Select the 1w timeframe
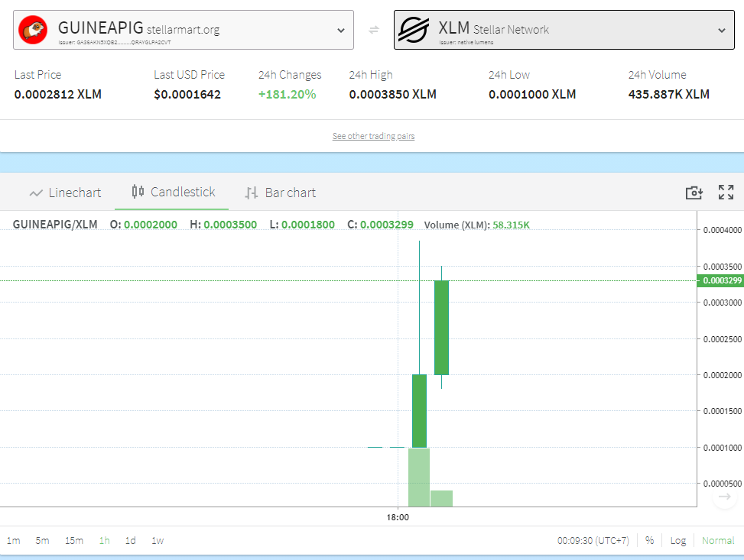 pos(158,541)
